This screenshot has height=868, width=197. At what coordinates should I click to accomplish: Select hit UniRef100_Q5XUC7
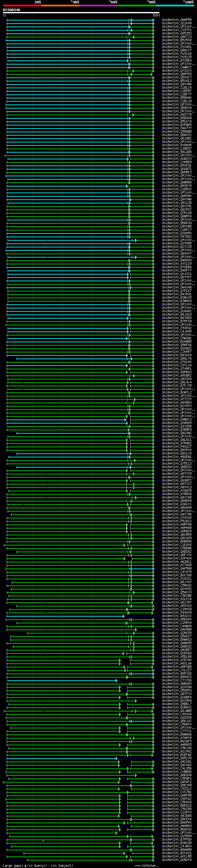(177, 78)
